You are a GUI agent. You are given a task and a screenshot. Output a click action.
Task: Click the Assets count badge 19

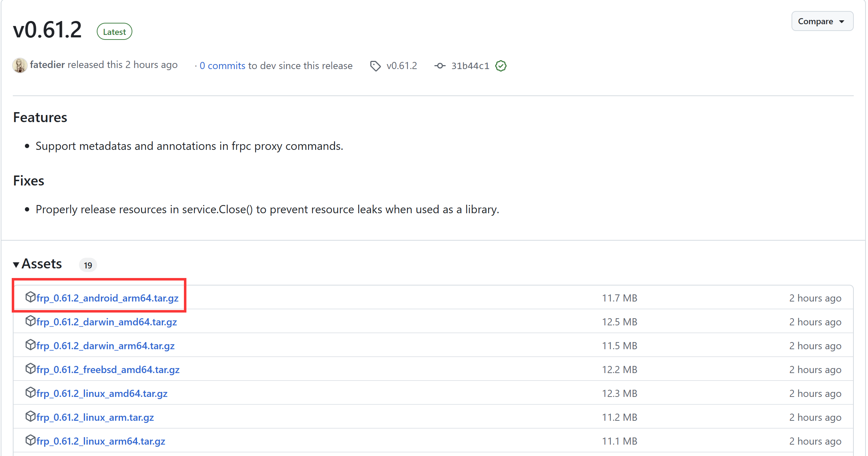[88, 265]
